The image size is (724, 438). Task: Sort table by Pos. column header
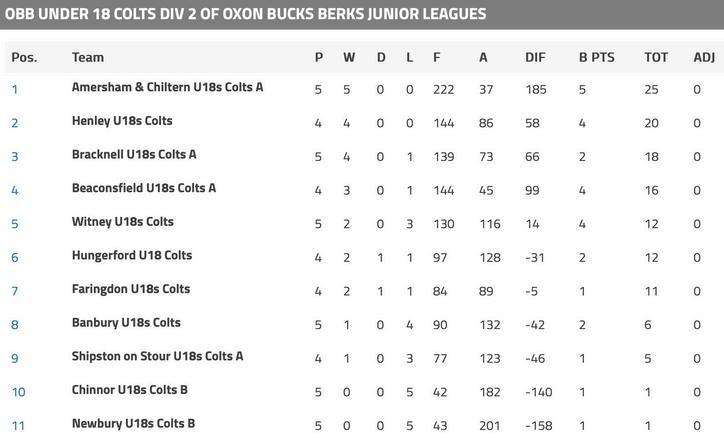tap(24, 58)
